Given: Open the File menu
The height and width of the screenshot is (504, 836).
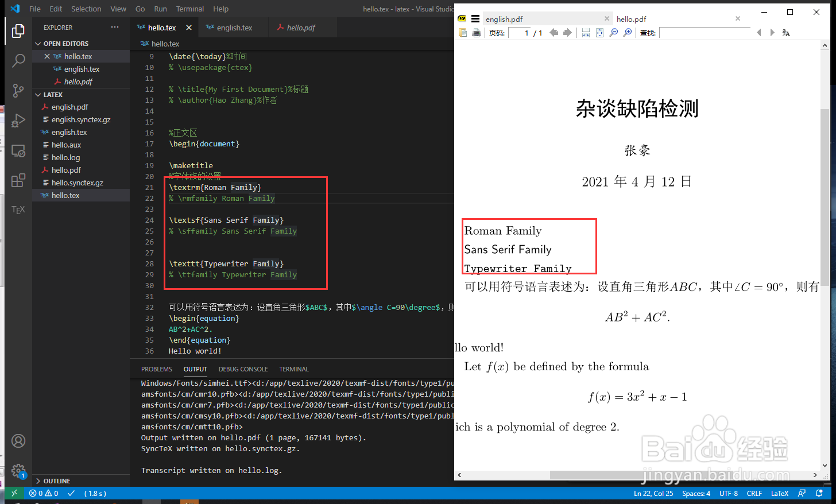Looking at the screenshot, I should coord(35,9).
